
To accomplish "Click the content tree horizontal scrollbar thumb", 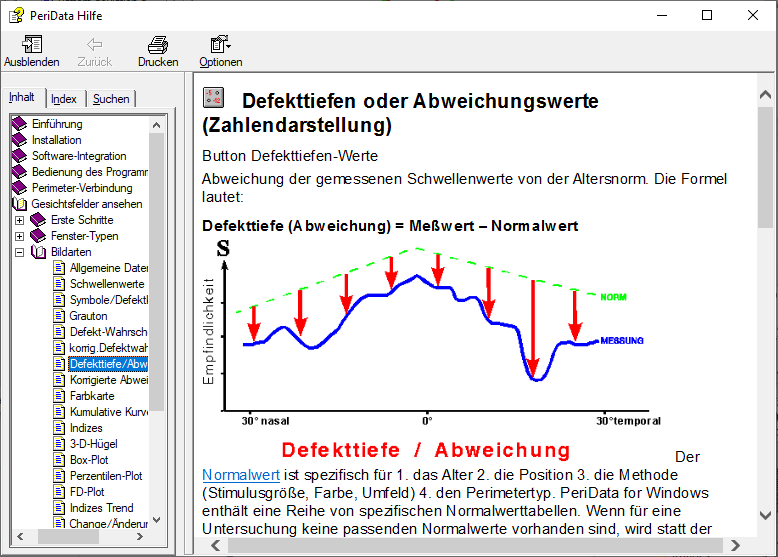I will click(68, 537).
